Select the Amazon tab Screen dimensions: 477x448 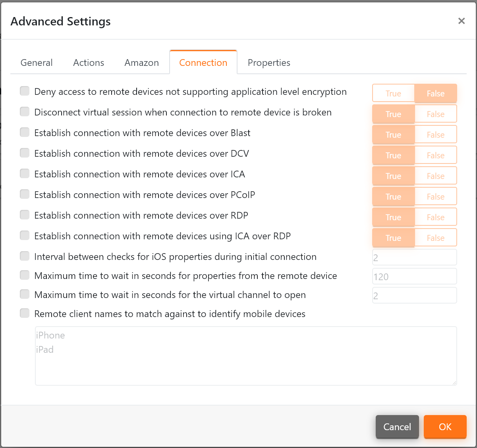[141, 62]
